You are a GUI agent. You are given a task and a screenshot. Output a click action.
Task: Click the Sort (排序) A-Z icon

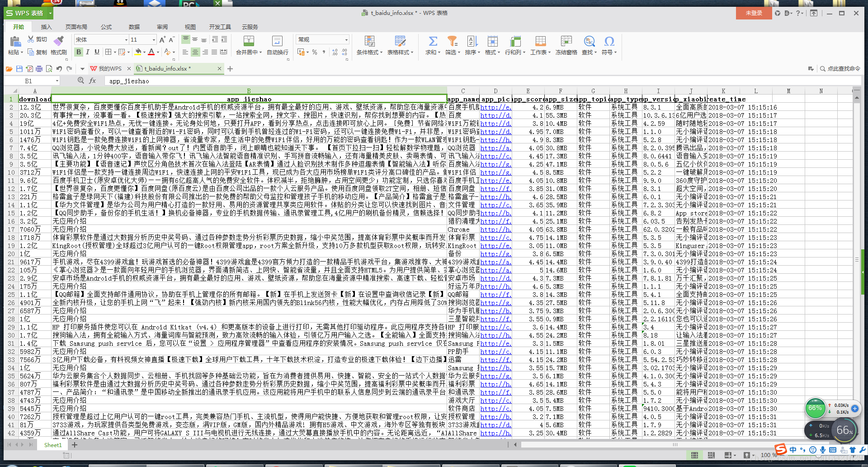(x=472, y=41)
